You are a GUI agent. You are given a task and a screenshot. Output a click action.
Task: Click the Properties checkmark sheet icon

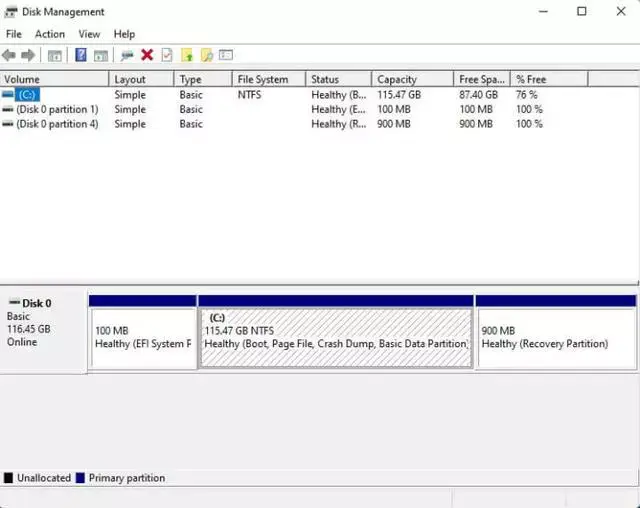167,55
